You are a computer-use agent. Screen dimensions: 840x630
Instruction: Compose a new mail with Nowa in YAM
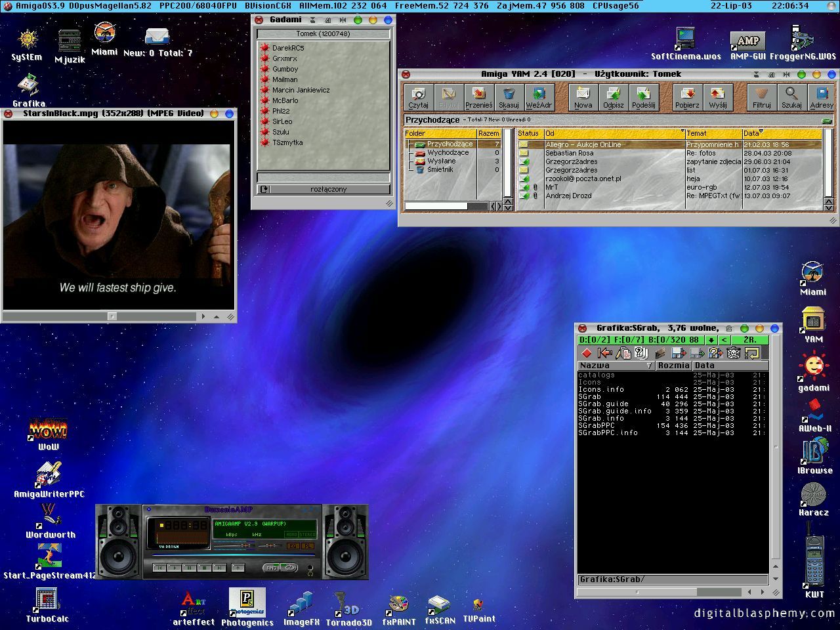583,97
